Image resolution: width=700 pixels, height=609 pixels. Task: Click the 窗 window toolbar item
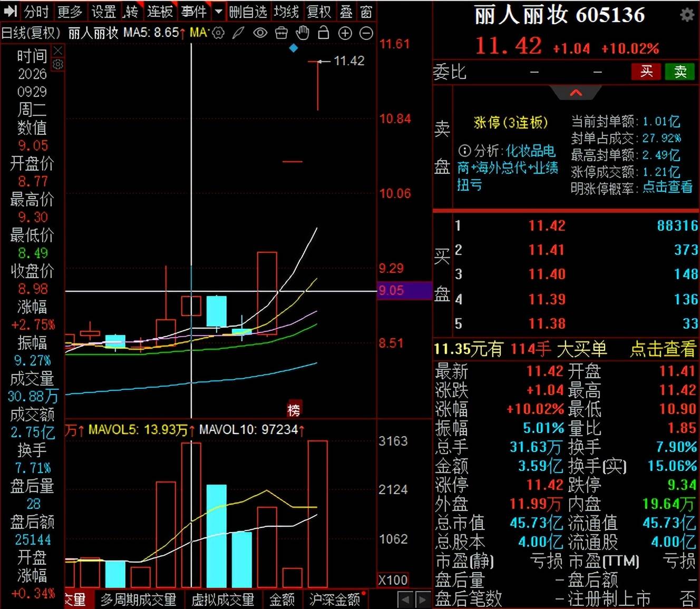[x=366, y=11]
